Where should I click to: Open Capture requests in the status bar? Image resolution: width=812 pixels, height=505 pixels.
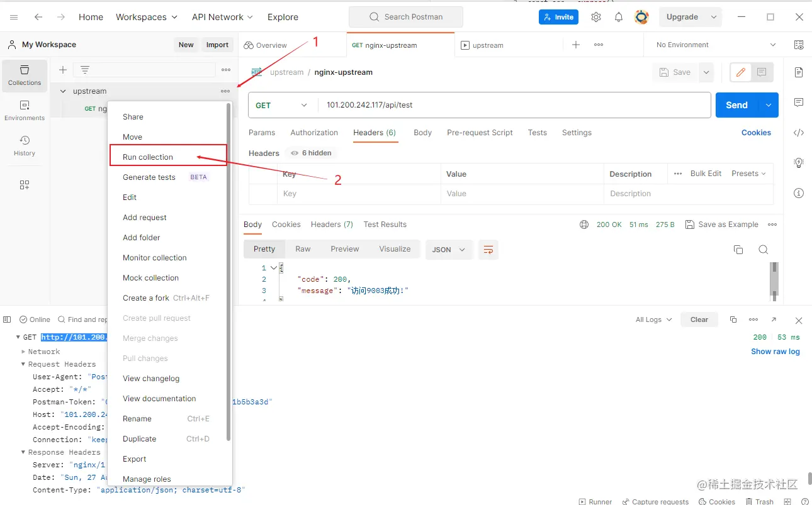pos(655,501)
